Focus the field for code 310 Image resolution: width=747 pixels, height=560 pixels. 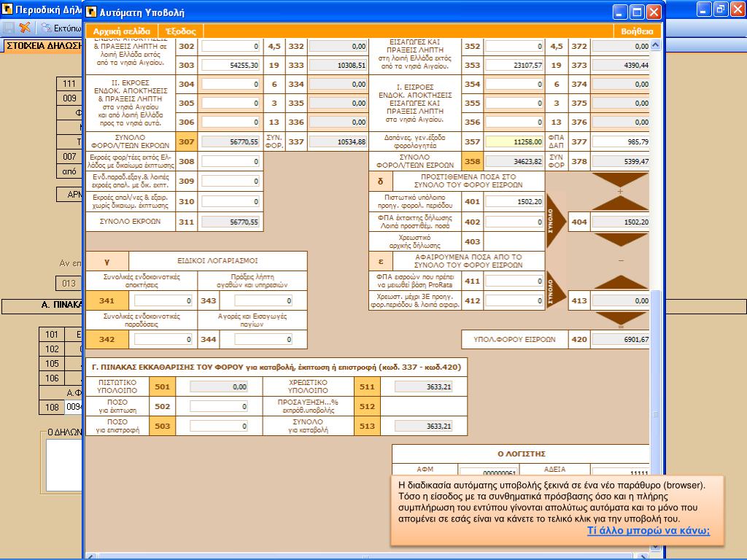tap(231, 201)
